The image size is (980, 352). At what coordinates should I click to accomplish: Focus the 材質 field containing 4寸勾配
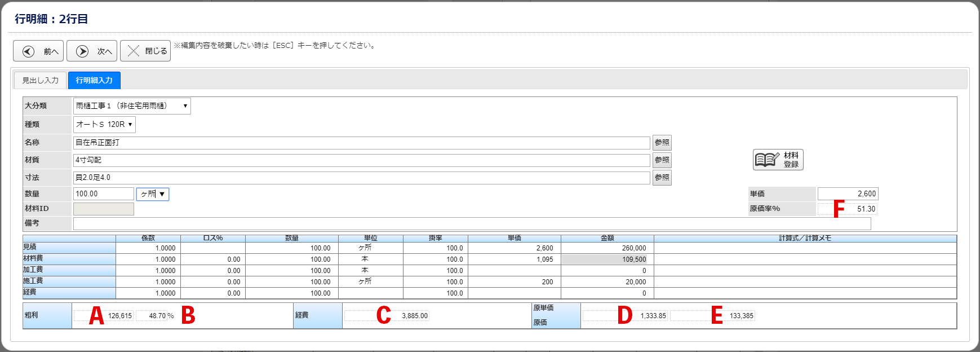pyautogui.click(x=361, y=160)
